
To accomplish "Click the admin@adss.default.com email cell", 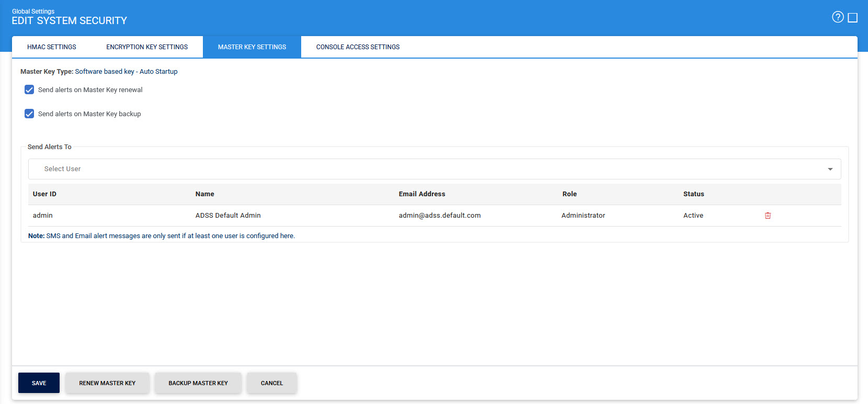I will (x=440, y=216).
